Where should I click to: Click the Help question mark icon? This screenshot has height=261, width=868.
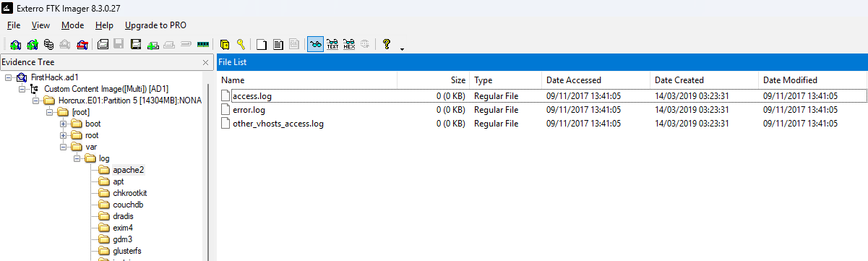point(387,44)
